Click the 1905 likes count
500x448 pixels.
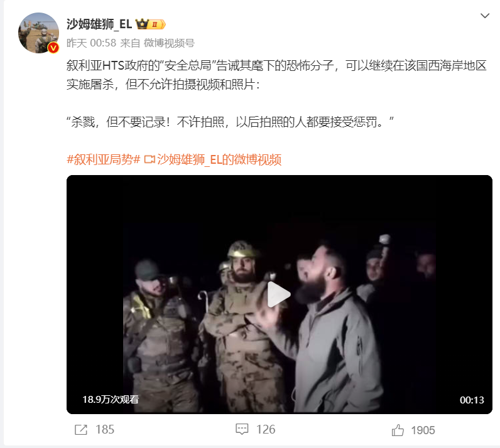click(423, 430)
